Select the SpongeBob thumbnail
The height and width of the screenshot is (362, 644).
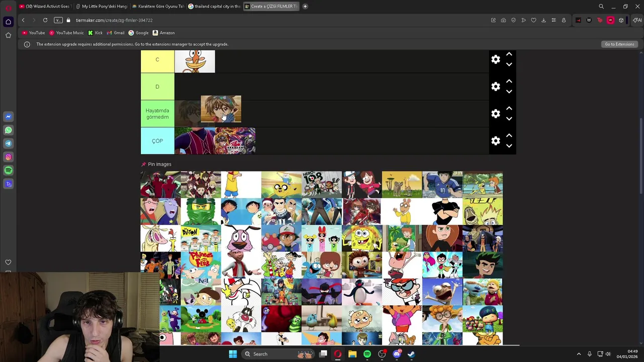(x=362, y=238)
